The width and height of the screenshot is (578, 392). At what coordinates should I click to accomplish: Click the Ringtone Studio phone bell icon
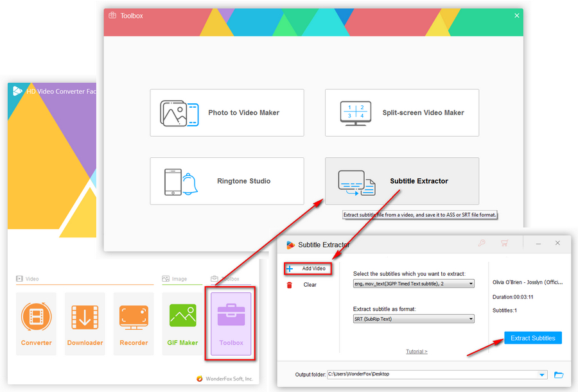[180, 182]
